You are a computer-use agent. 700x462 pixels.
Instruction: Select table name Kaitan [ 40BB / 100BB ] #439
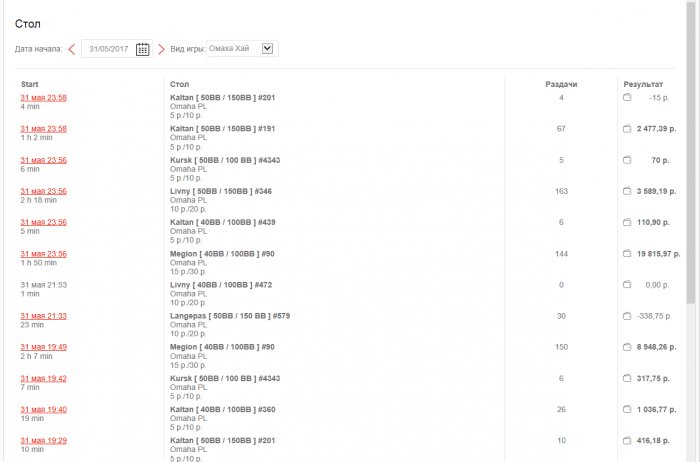(222, 222)
